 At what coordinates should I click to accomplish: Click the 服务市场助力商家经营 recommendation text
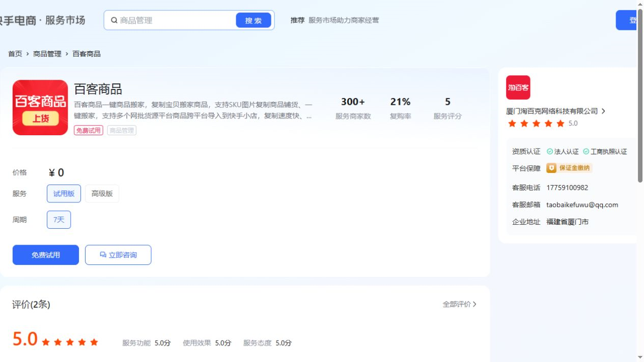[344, 20]
